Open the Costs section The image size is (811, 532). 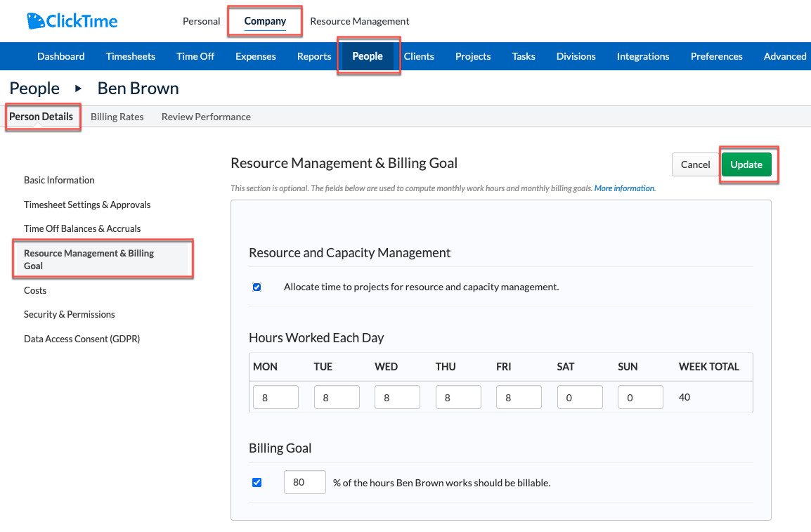click(x=35, y=290)
